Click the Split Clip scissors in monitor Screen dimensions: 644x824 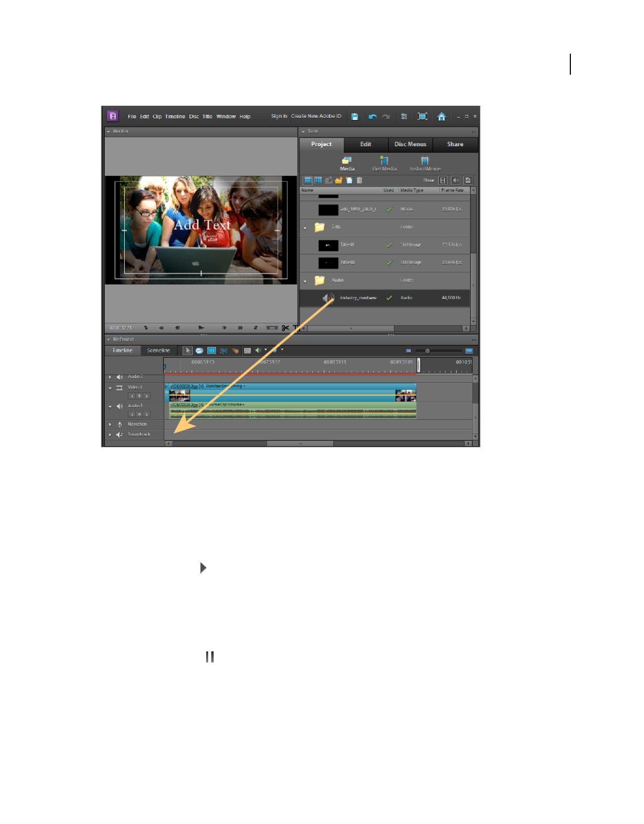coord(285,328)
